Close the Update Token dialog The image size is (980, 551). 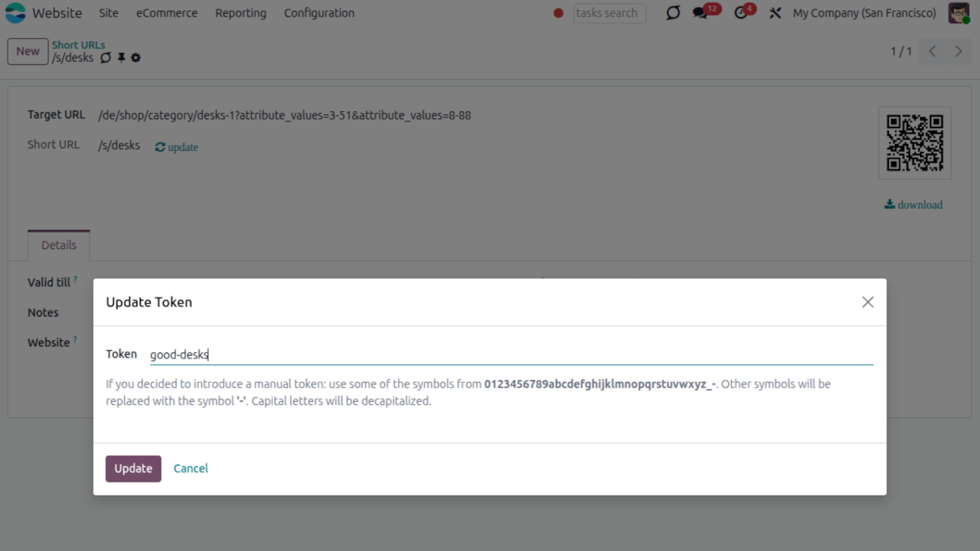pos(867,302)
